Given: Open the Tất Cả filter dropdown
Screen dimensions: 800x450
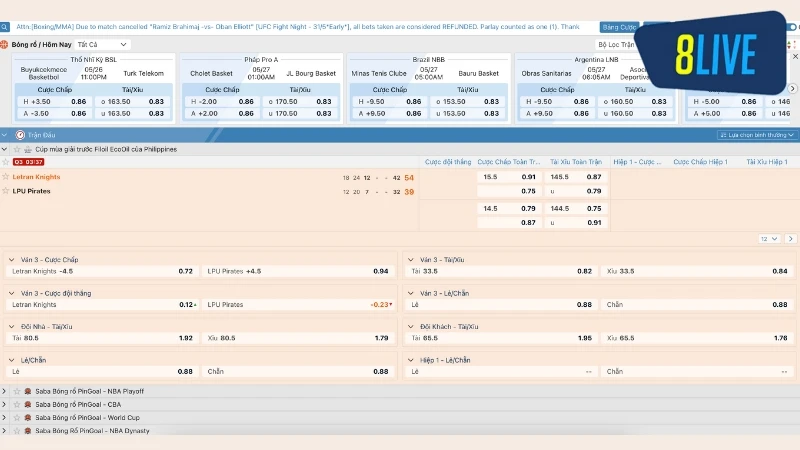Looking at the screenshot, I should click(103, 45).
